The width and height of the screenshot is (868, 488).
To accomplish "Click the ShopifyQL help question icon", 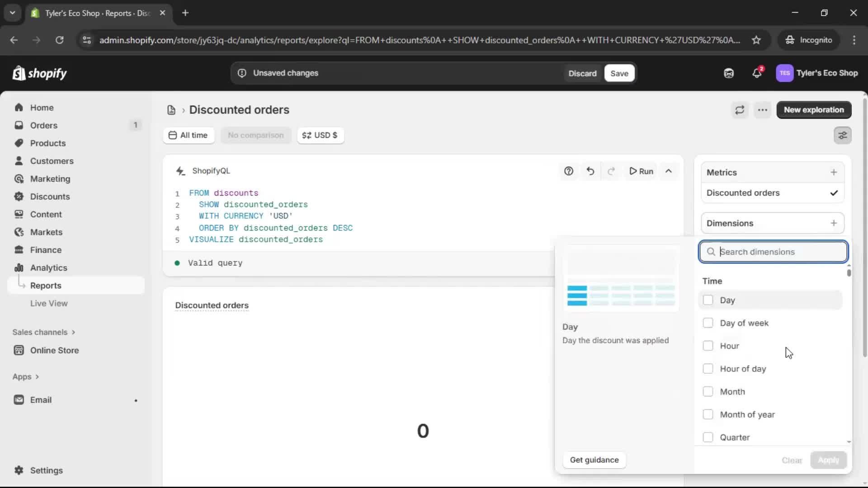I will pos(569,171).
